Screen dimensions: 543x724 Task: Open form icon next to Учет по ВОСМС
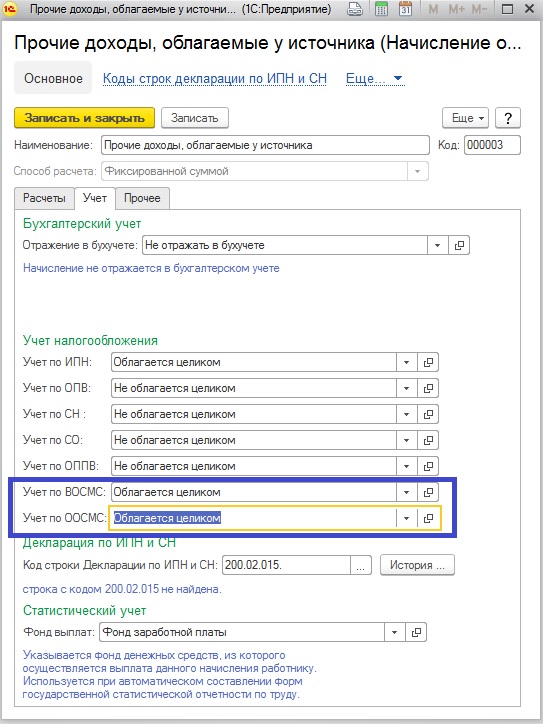coord(428,492)
